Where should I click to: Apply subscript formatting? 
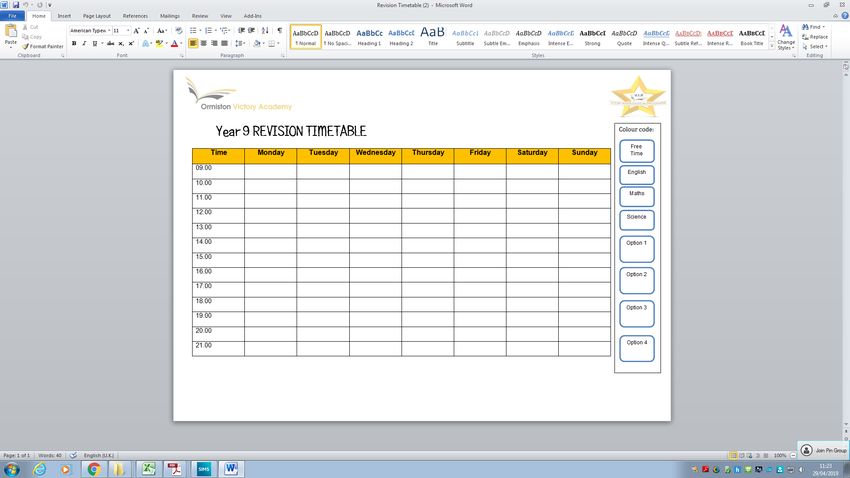[121, 43]
